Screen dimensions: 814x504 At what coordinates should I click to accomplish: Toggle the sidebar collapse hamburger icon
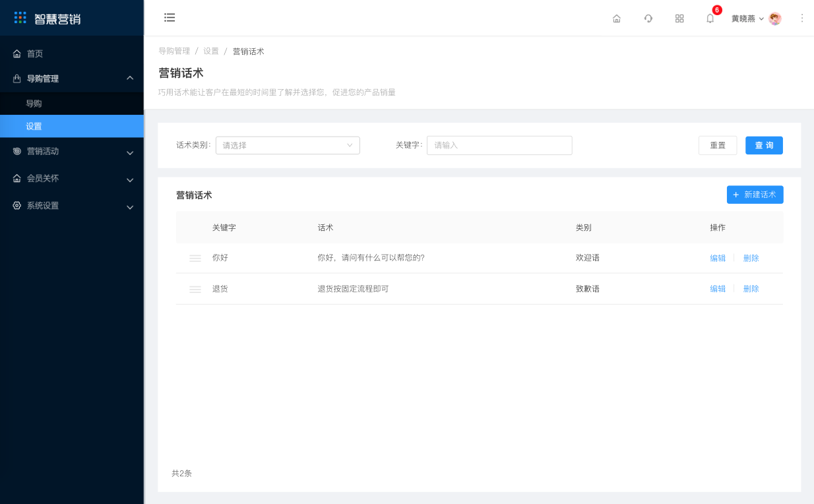[170, 18]
